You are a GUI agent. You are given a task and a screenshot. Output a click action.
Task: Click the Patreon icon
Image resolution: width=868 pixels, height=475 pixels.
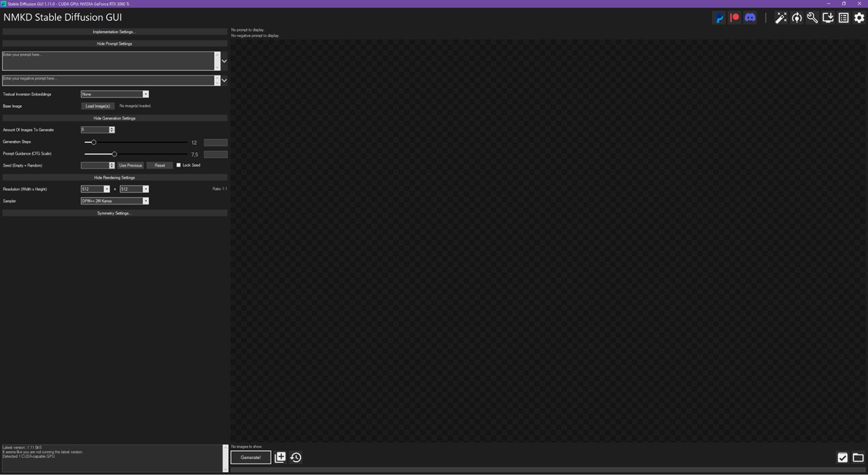(x=734, y=18)
